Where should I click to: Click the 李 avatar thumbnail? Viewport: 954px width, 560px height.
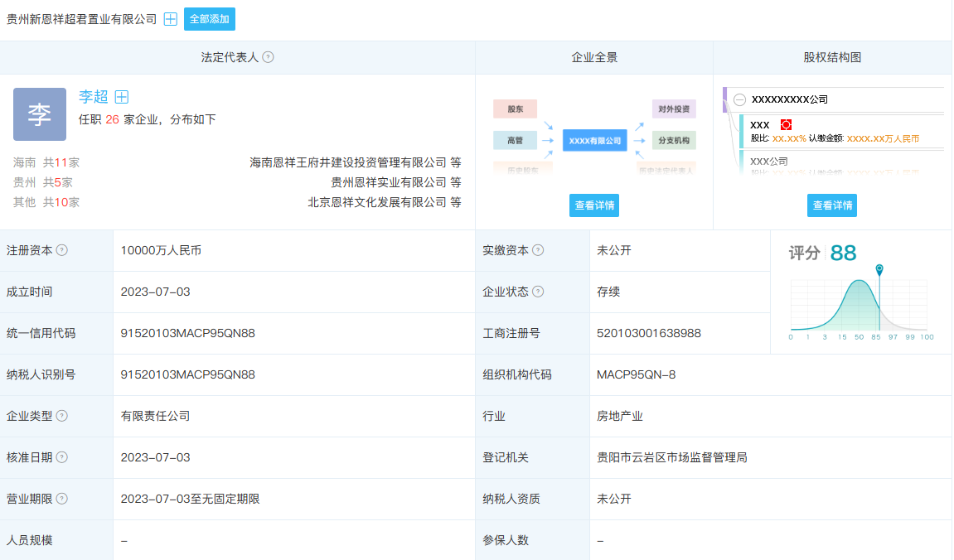point(40,114)
